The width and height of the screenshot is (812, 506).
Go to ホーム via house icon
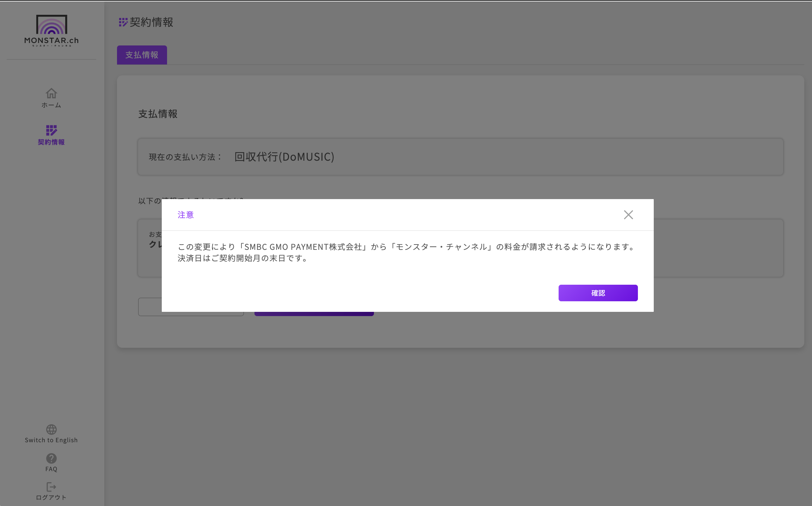[51, 93]
